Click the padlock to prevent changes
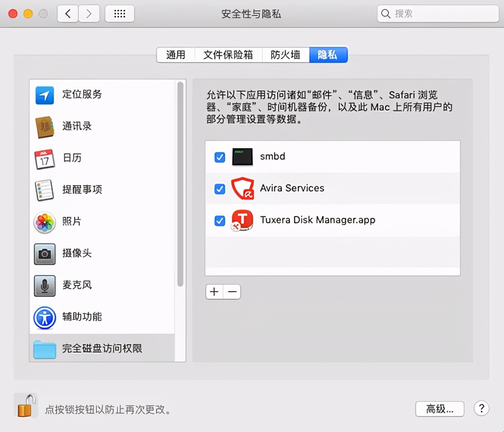The height and width of the screenshot is (432, 504). tap(26, 406)
